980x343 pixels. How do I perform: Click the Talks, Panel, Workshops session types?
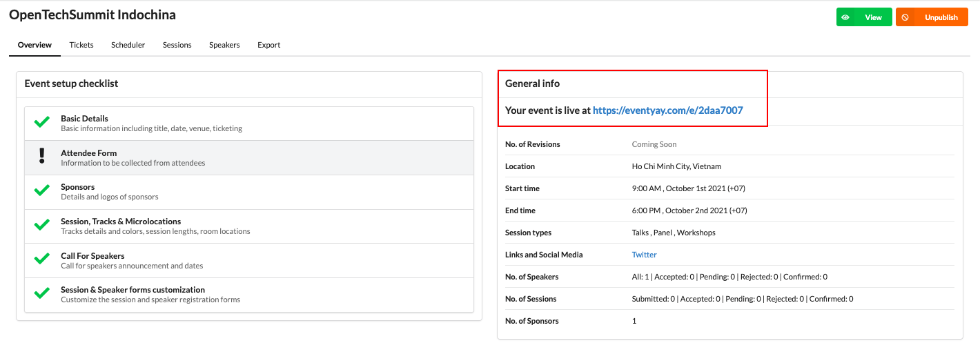pos(674,233)
